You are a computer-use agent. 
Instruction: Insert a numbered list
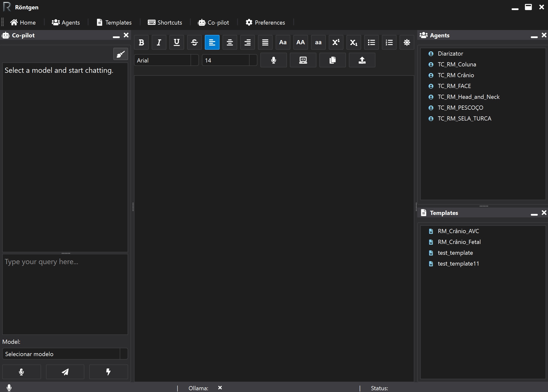[389, 42]
